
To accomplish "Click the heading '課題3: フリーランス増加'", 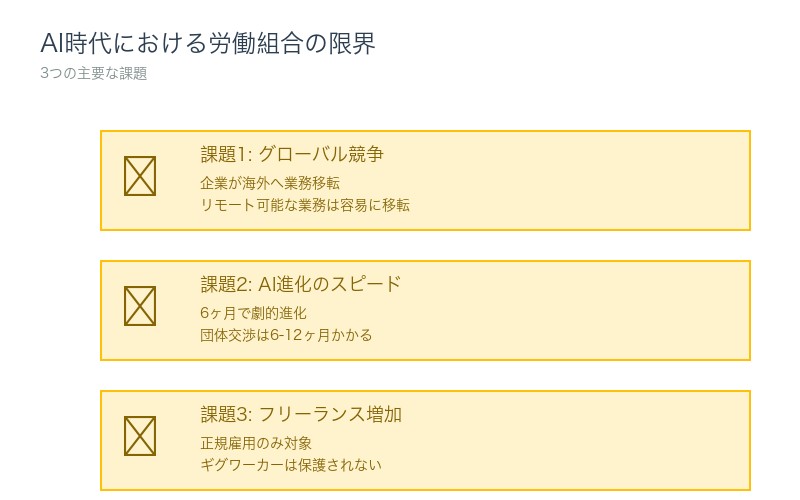I will (300, 414).
